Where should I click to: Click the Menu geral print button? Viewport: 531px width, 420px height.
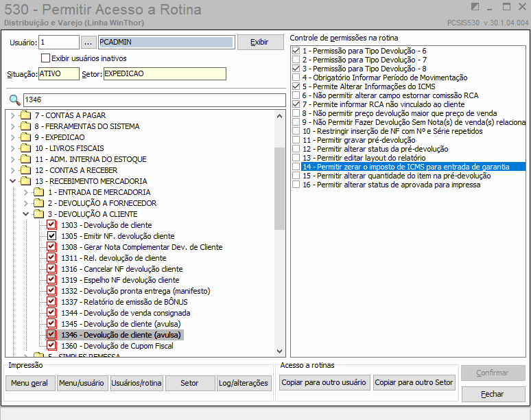click(30, 383)
